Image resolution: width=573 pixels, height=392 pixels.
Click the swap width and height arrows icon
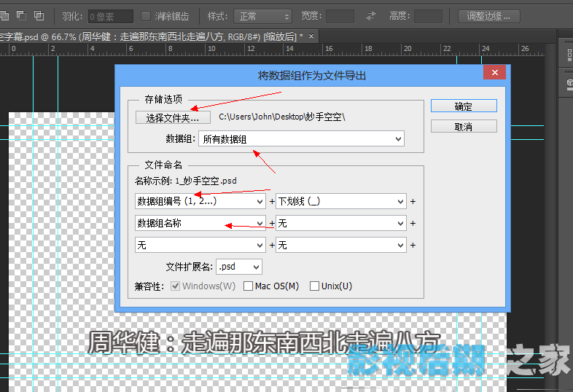(372, 15)
